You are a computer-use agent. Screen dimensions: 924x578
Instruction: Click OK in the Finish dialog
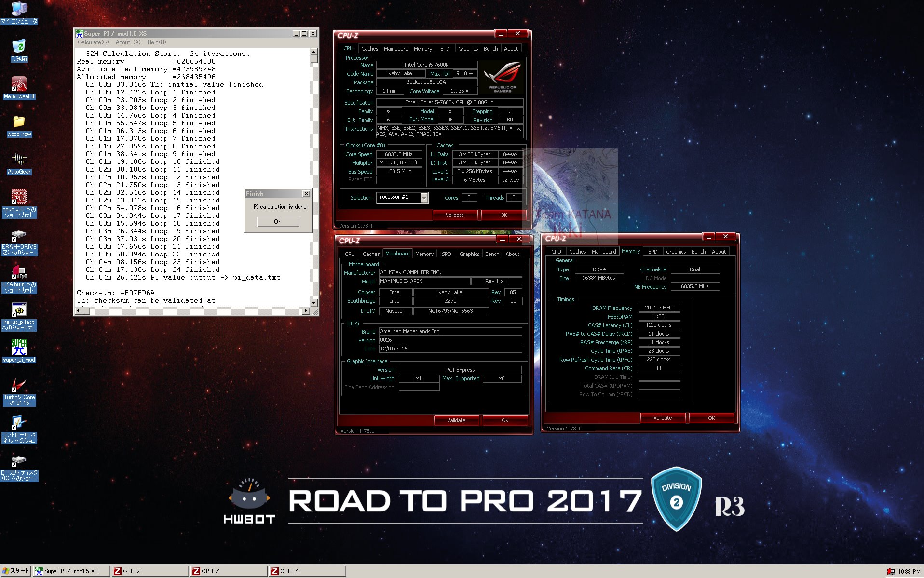[x=278, y=222]
